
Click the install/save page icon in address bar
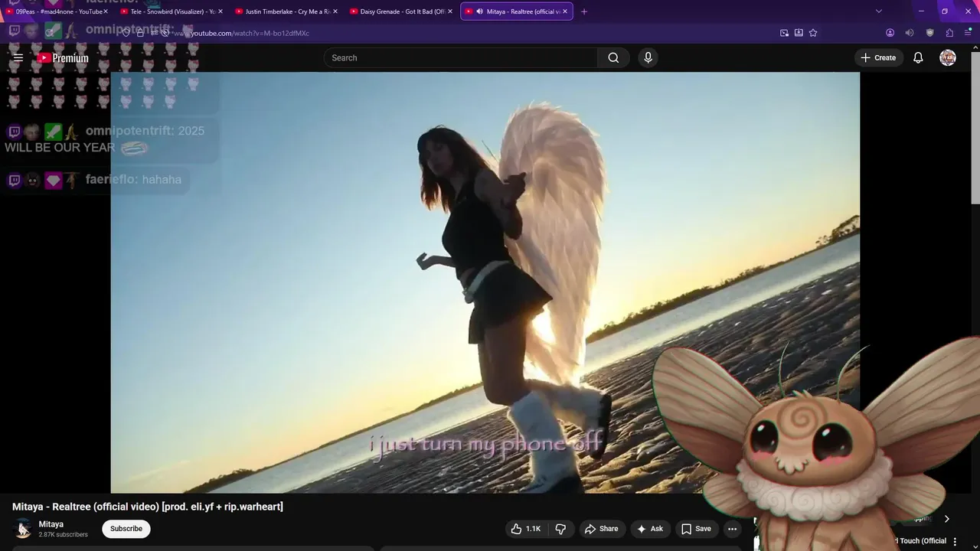pyautogui.click(x=799, y=33)
